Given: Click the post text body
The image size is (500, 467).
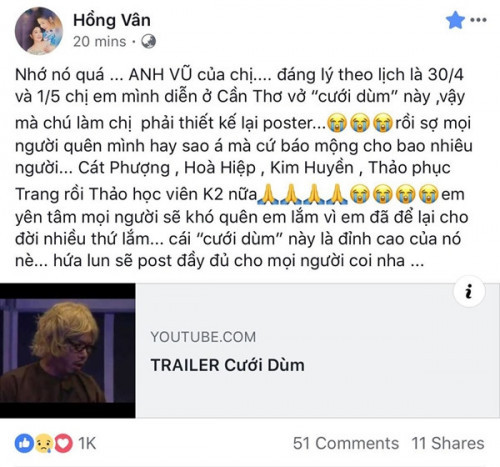Looking at the screenshot, I should pyautogui.click(x=243, y=168).
